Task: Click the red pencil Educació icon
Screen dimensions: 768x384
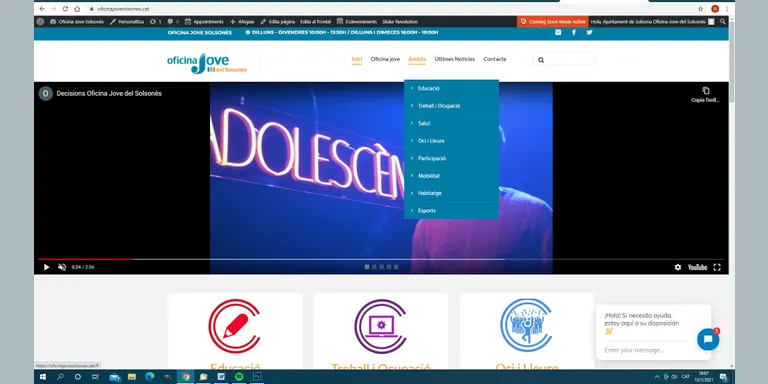Action: pos(235,326)
